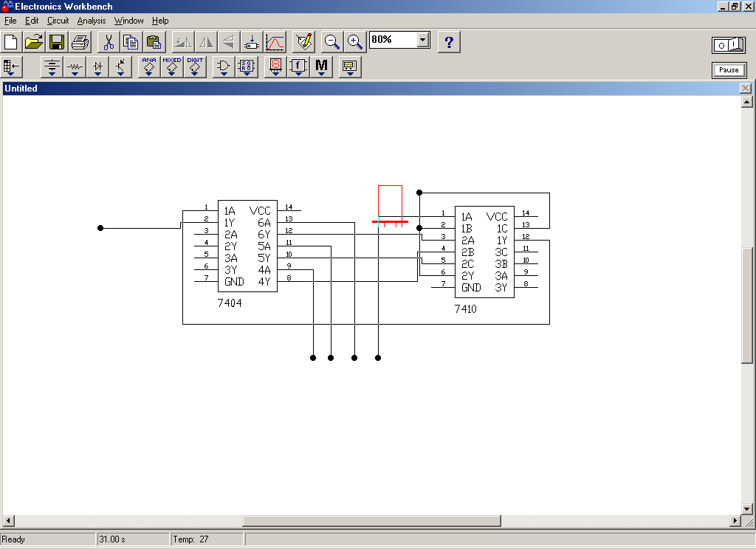The width and height of the screenshot is (756, 549).
Task: Click the 31.00 s simulation time
Action: coord(112,539)
